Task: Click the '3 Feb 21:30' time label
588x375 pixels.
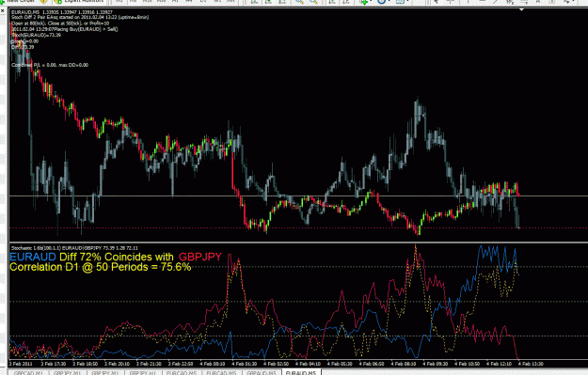Action: [149, 364]
